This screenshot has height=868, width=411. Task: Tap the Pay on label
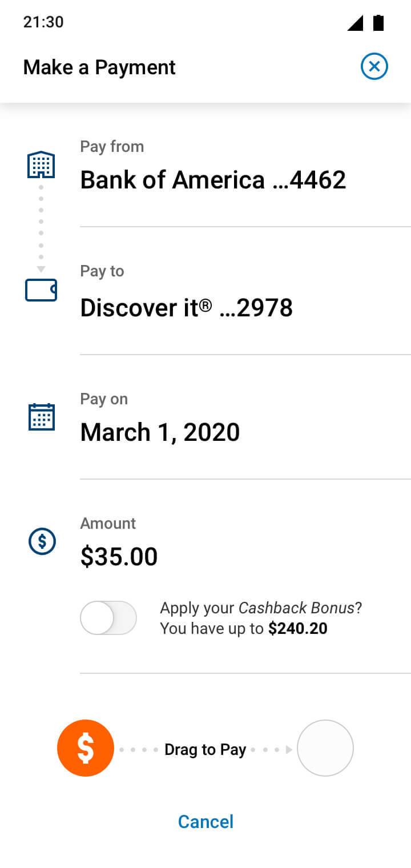pos(104,399)
